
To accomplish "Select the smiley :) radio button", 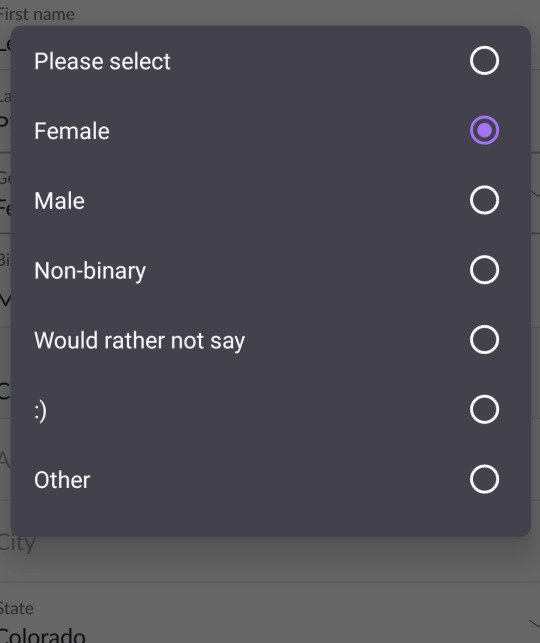I will [x=484, y=409].
